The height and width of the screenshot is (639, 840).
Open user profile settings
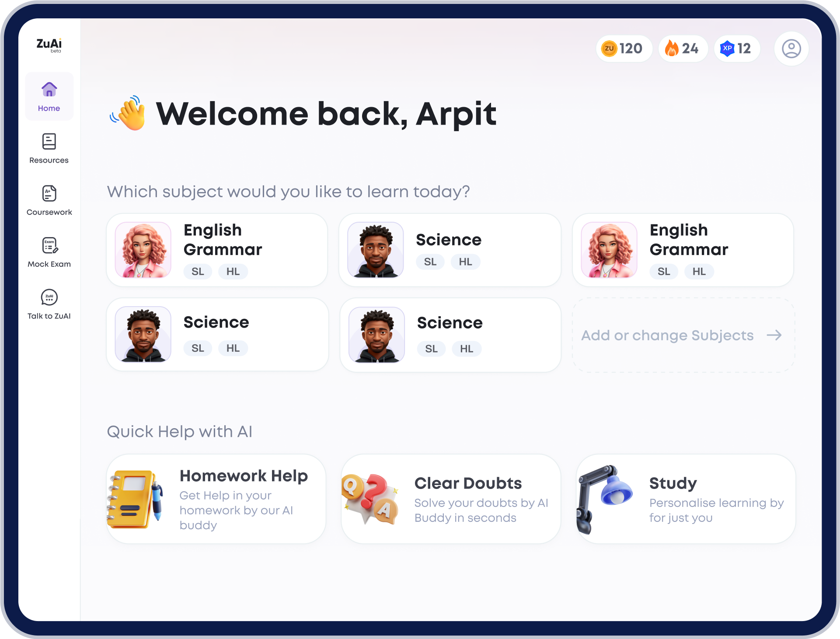[792, 48]
